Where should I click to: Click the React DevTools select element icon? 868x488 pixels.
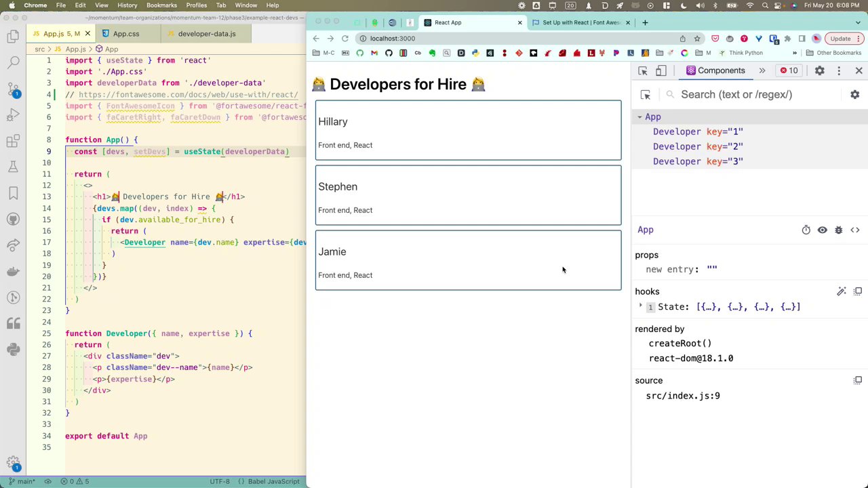(645, 95)
